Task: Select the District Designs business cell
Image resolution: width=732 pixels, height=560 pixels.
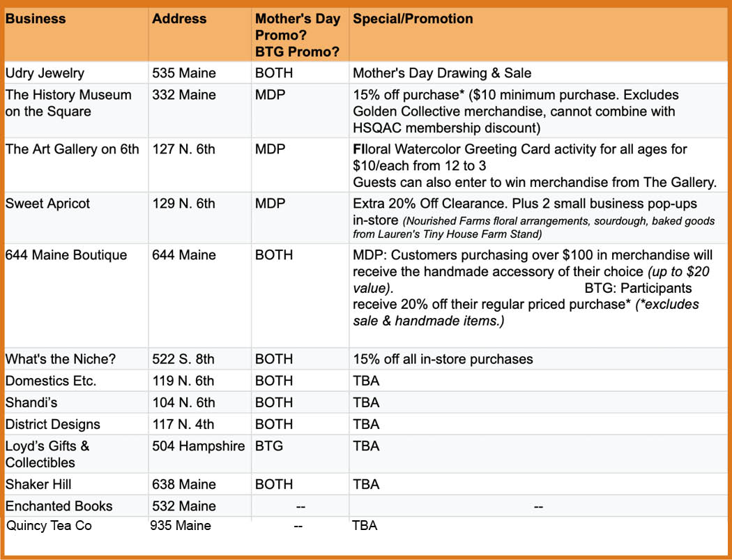Action: coord(53,424)
